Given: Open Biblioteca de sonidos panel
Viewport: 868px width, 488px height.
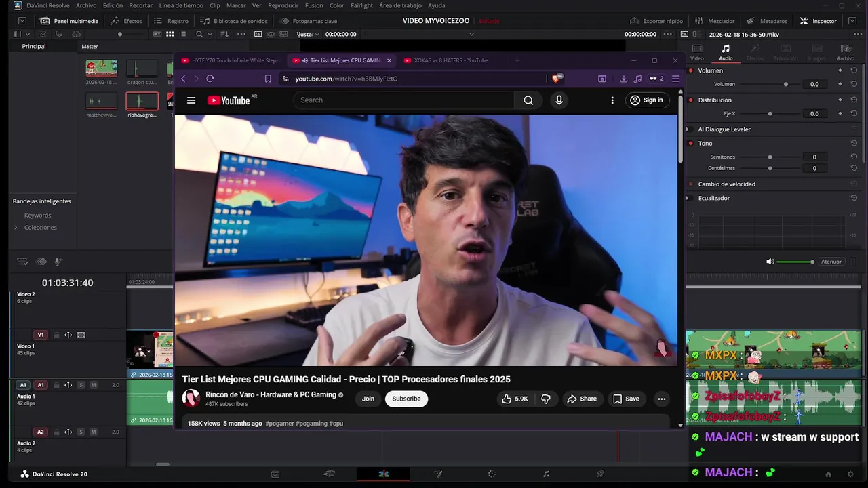Looking at the screenshot, I should [x=233, y=21].
